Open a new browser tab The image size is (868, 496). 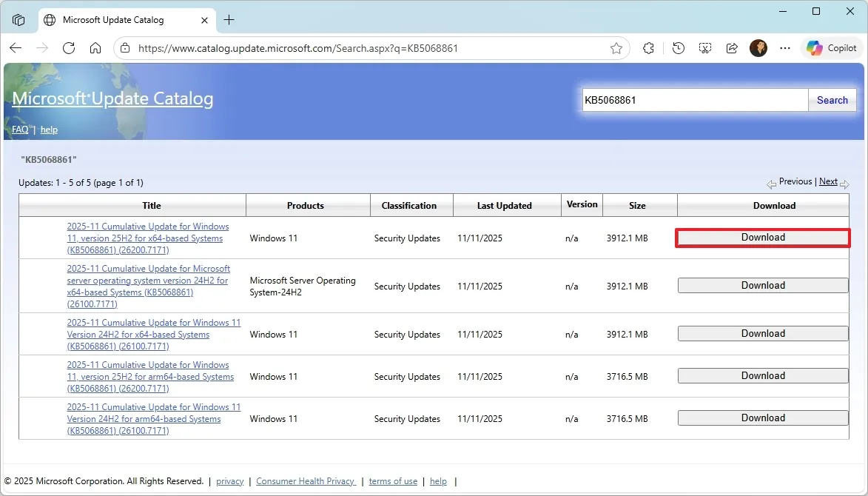click(x=229, y=20)
